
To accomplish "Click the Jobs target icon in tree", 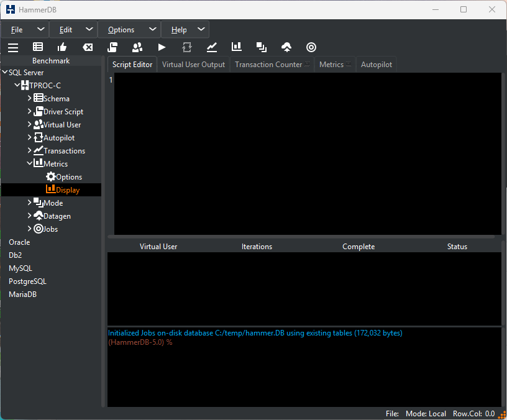I will coord(39,229).
